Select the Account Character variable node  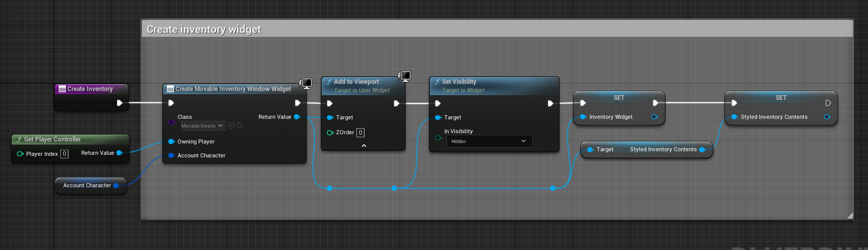click(x=91, y=185)
